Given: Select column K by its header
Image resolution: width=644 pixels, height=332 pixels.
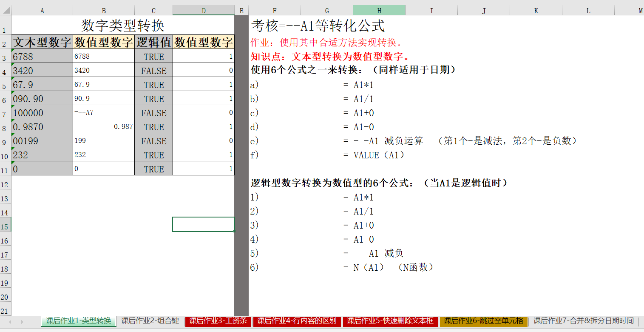Looking at the screenshot, I should coord(536,11).
